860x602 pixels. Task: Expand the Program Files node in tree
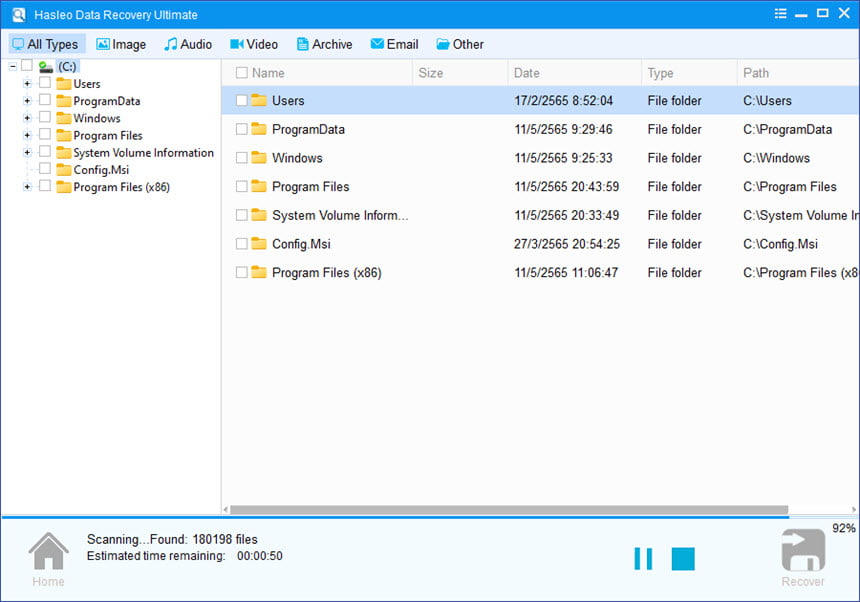(x=27, y=135)
